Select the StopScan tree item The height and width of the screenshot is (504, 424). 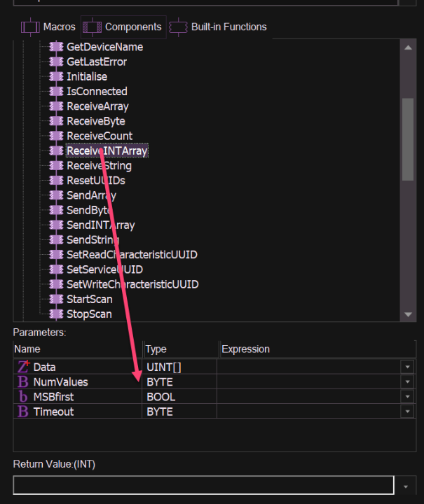coord(89,314)
